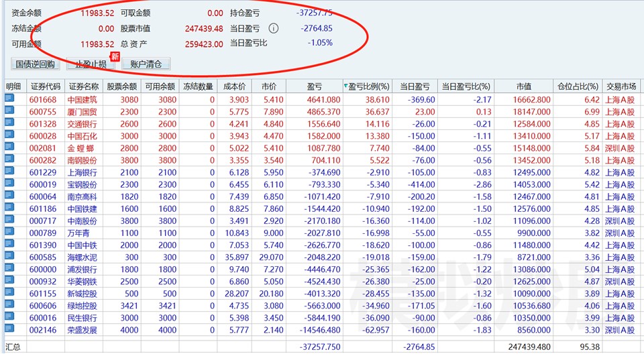Click the 账户清仓 button
This screenshot has width=644, height=362.
click(146, 64)
